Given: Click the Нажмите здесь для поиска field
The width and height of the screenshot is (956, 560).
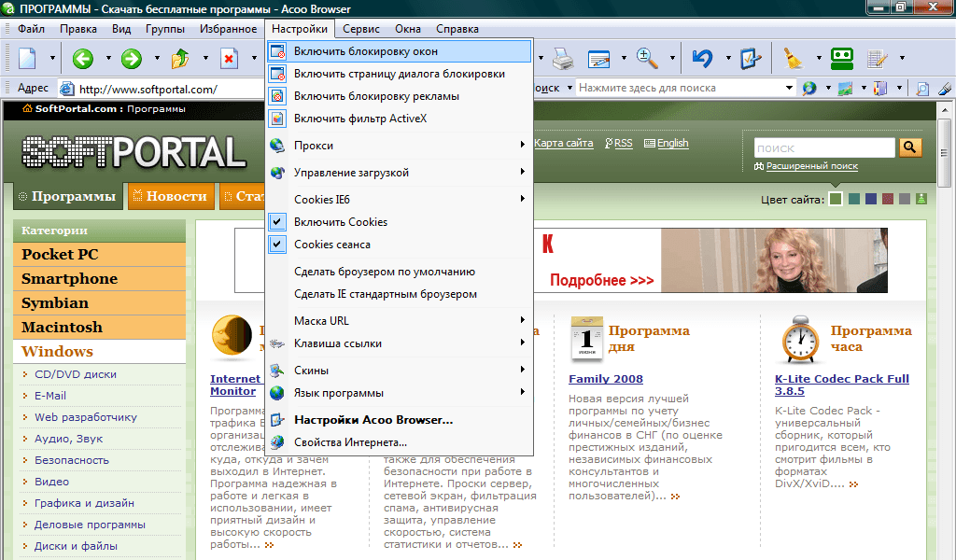Looking at the screenshot, I should coord(680,88).
